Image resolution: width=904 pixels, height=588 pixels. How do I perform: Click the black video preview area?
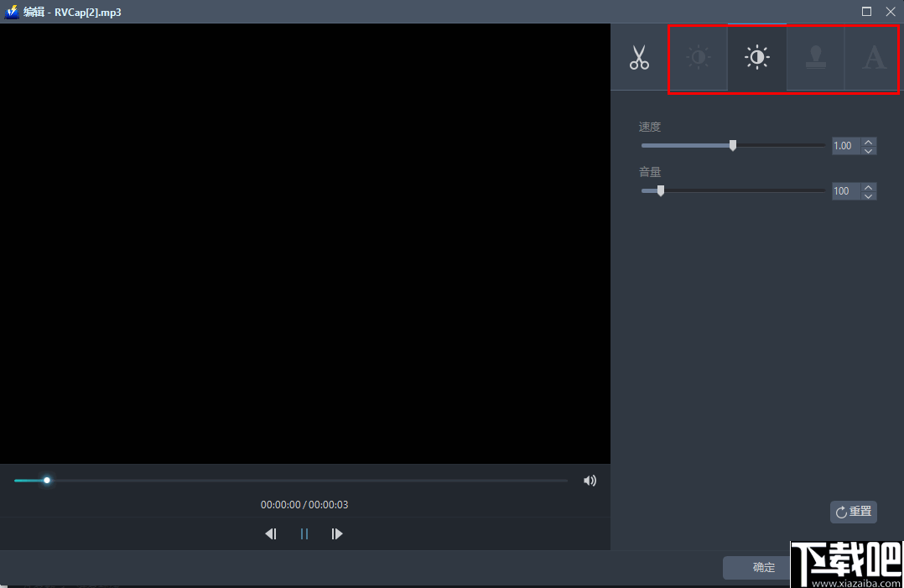pos(305,243)
